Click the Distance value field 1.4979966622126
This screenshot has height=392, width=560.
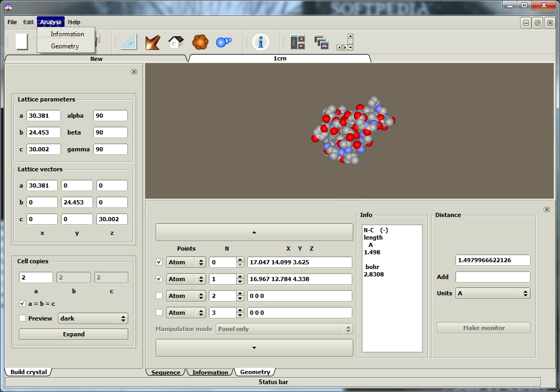[493, 260]
